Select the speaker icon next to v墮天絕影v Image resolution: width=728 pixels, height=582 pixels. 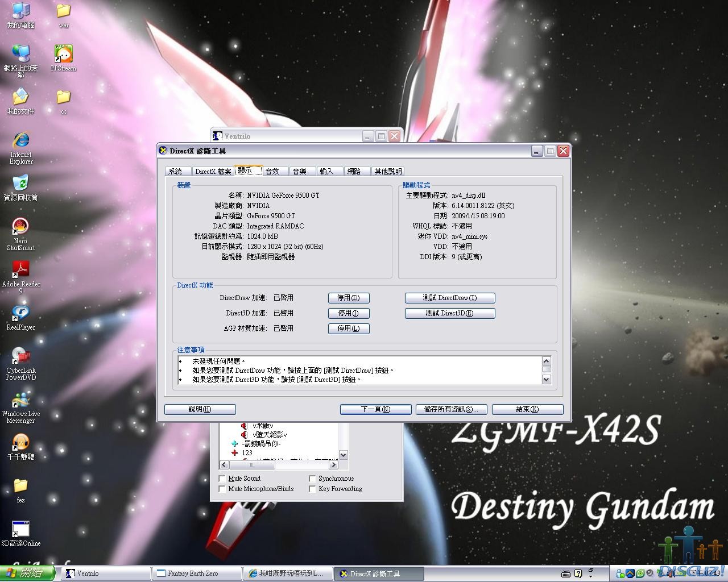click(x=244, y=435)
